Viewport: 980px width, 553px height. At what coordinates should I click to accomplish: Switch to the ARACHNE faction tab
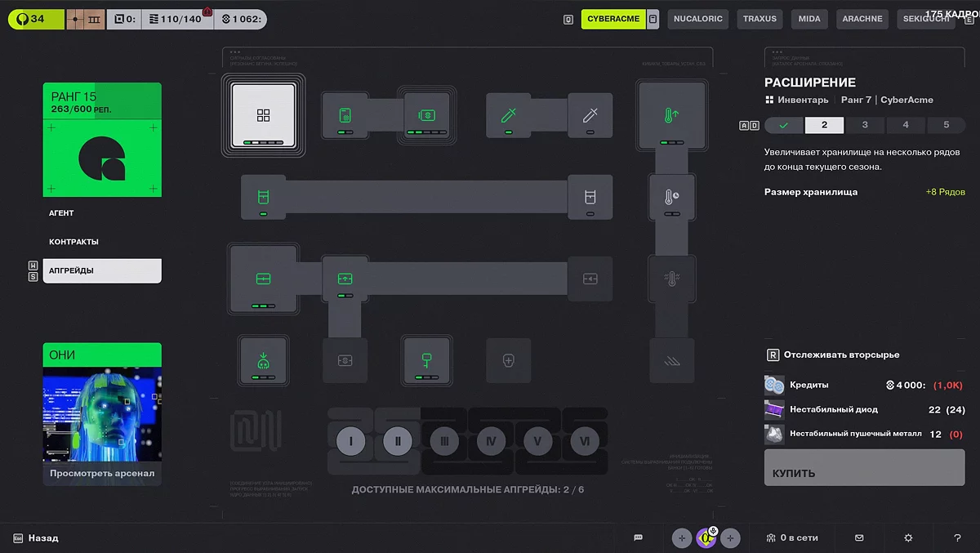tap(862, 19)
